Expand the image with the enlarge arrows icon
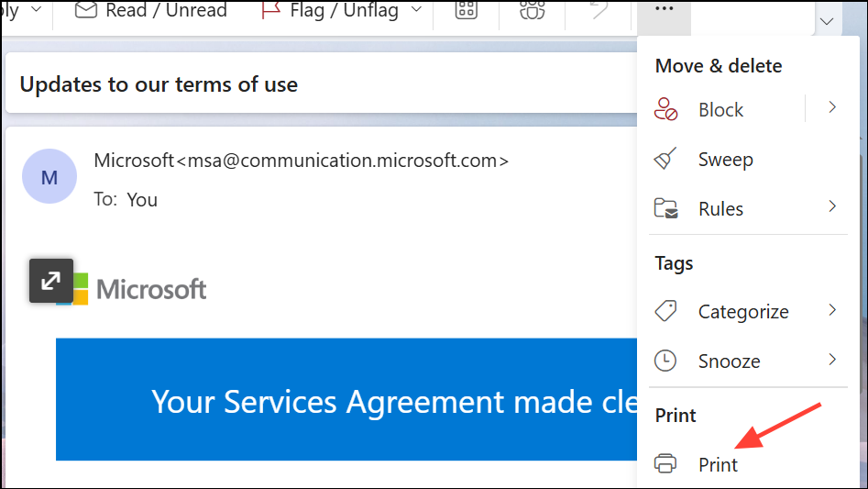The width and height of the screenshot is (868, 489). 50,280
